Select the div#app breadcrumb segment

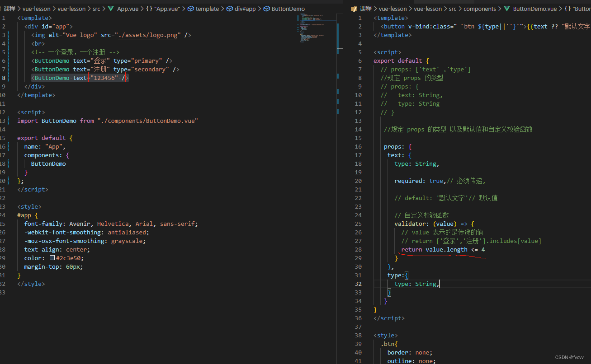tap(245, 9)
